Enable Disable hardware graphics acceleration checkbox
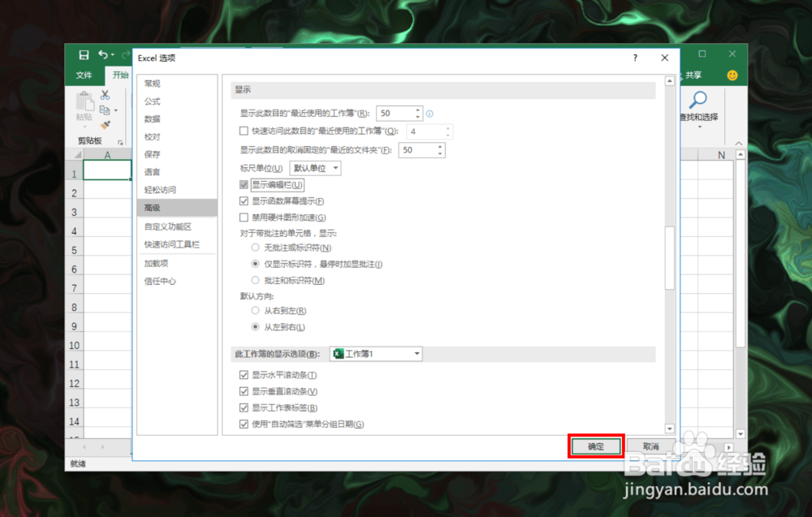Screen dimensions: 812x517 pos(244,218)
